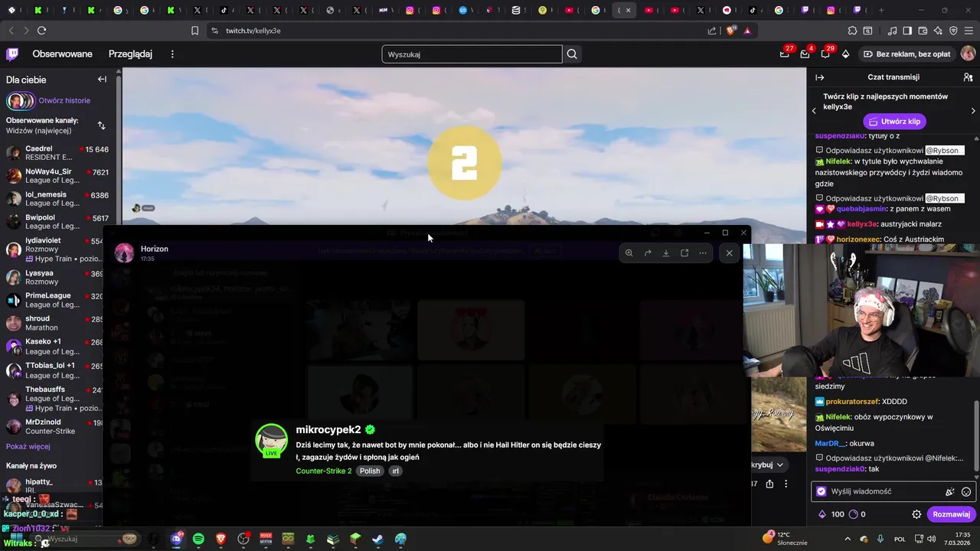The height and width of the screenshot is (551, 980).
Task: Open Brave Shields lion icon
Action: (730, 31)
